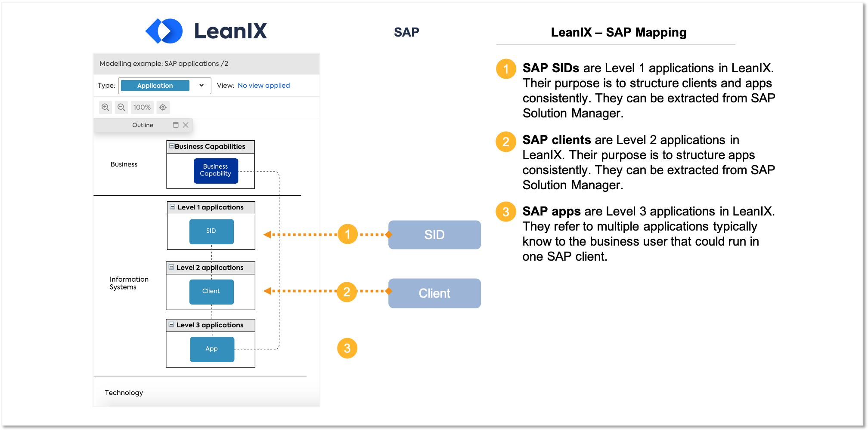The image size is (868, 431).
Task: Select the Business Capability node
Action: pyautogui.click(x=216, y=171)
